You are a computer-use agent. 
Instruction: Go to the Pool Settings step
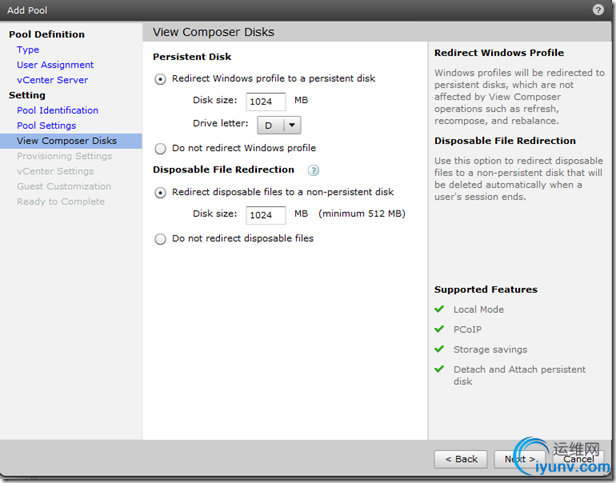46,126
